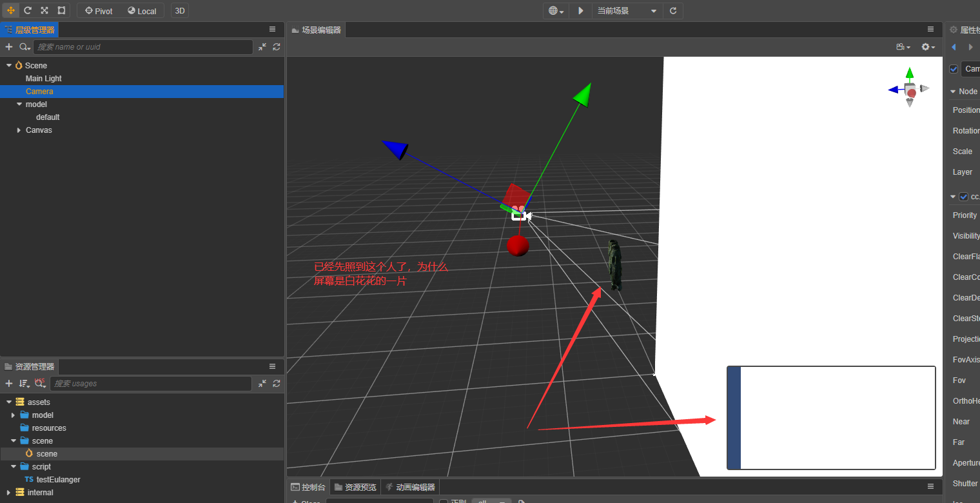980x503 pixels.
Task: Toggle the cc component enabled checkbox
Action: (964, 197)
